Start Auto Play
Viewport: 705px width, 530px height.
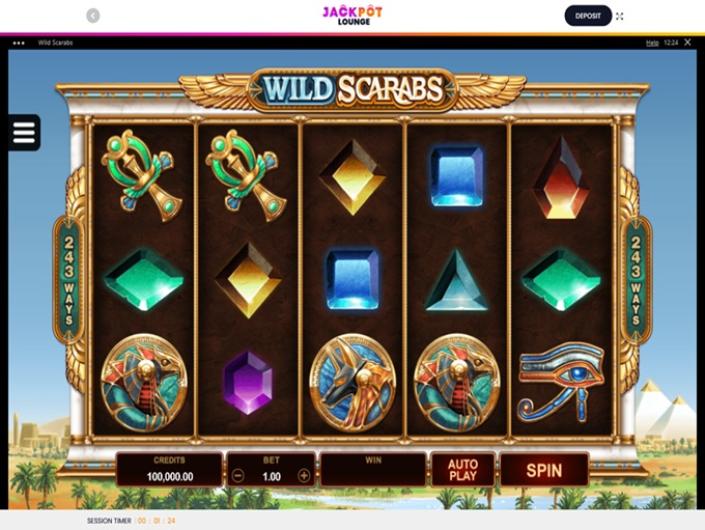click(463, 470)
